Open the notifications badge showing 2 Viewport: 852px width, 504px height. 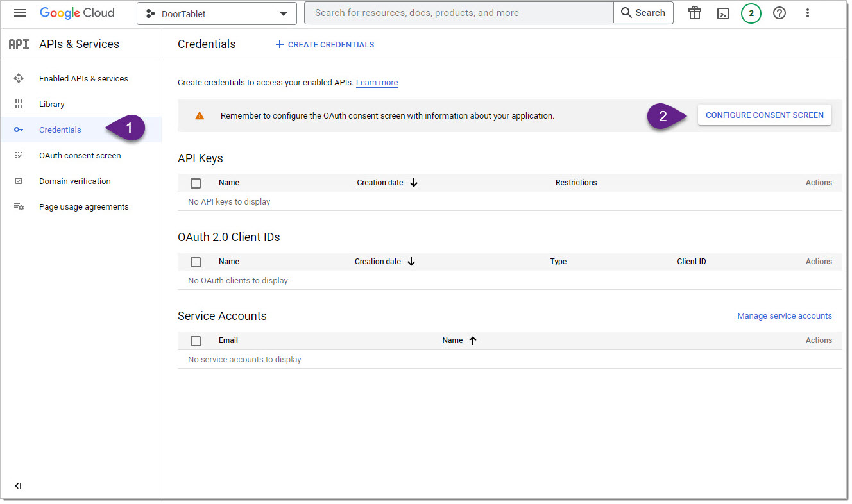(x=751, y=13)
